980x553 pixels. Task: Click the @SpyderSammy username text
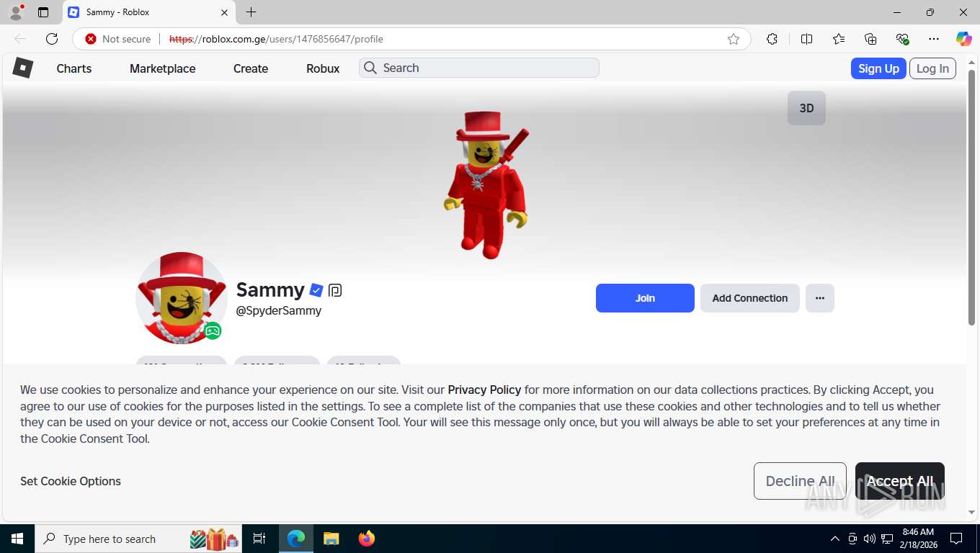pos(279,310)
